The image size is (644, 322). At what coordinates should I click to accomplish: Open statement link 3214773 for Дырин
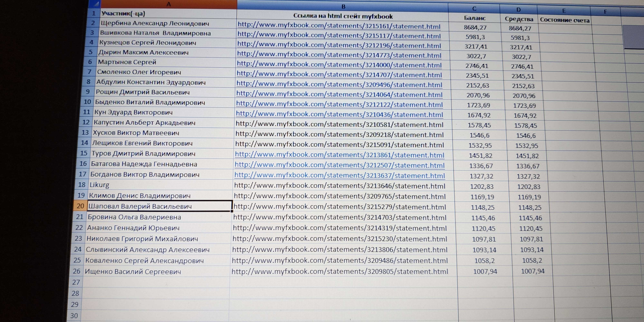[339, 55]
